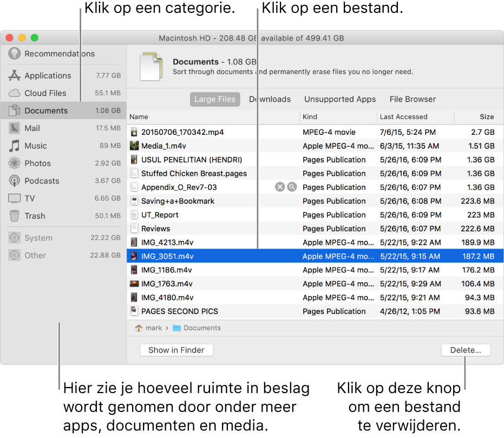The image size is (504, 438).
Task: Click the 4/26/12, 1:05 PM date cell
Action: 410,311
